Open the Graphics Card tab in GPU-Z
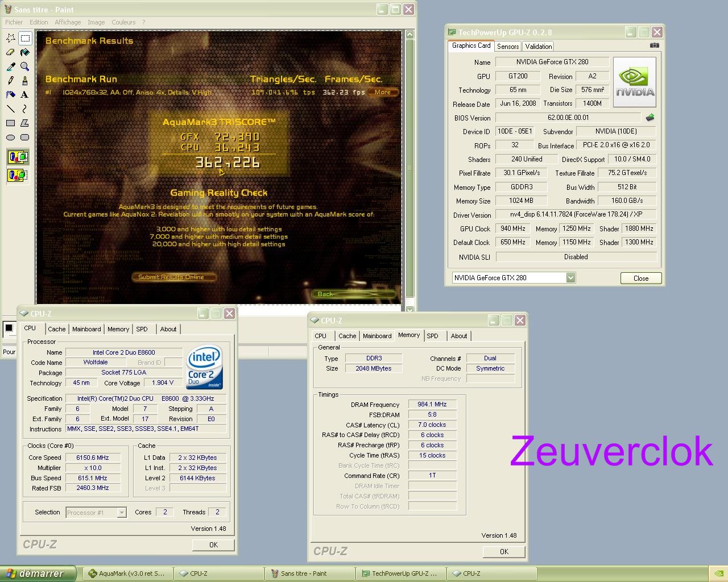 point(471,45)
